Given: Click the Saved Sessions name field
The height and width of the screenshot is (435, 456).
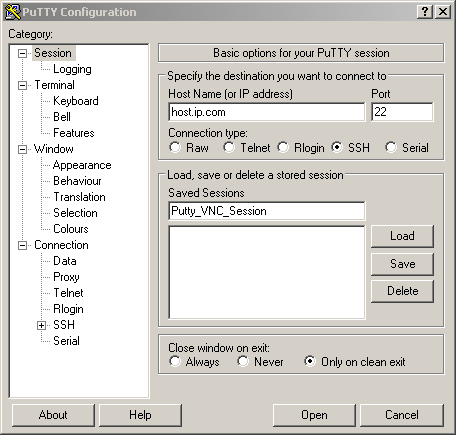Looking at the screenshot, I should [x=267, y=211].
